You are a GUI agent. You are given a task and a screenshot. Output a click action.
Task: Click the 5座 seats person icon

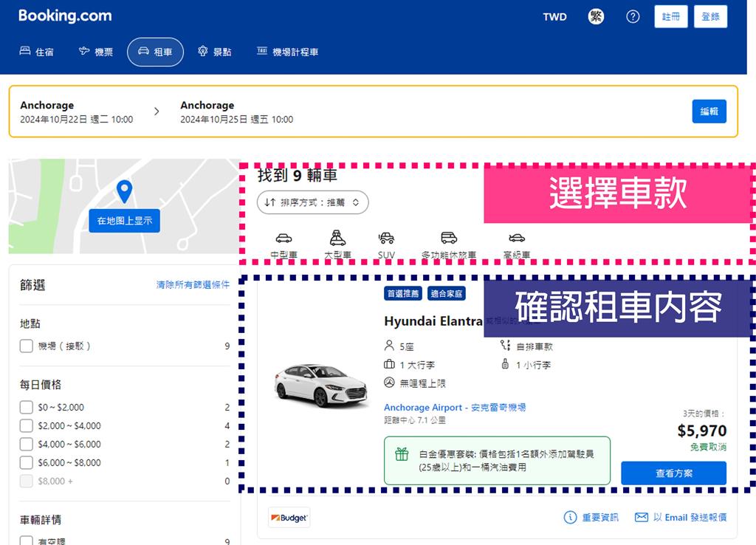pyautogui.click(x=389, y=346)
